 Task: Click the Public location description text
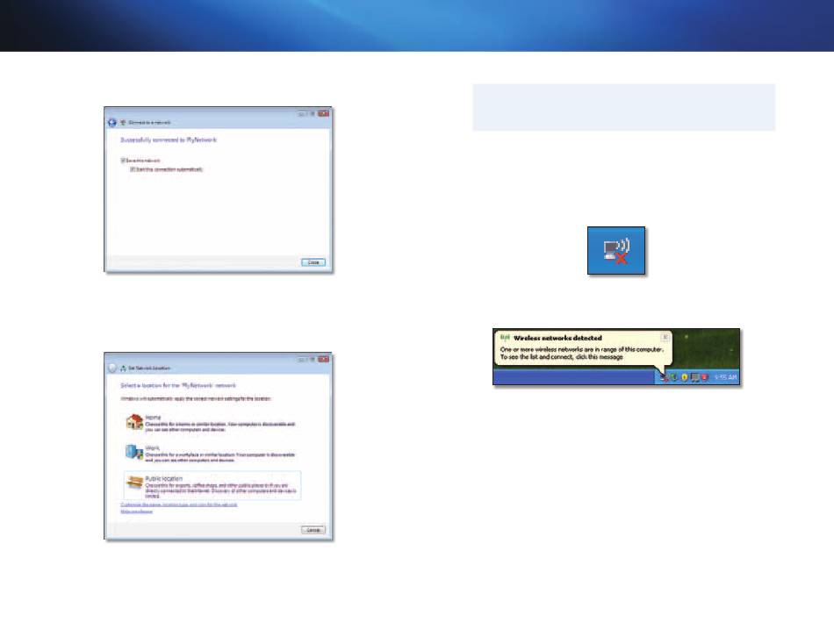click(219, 490)
